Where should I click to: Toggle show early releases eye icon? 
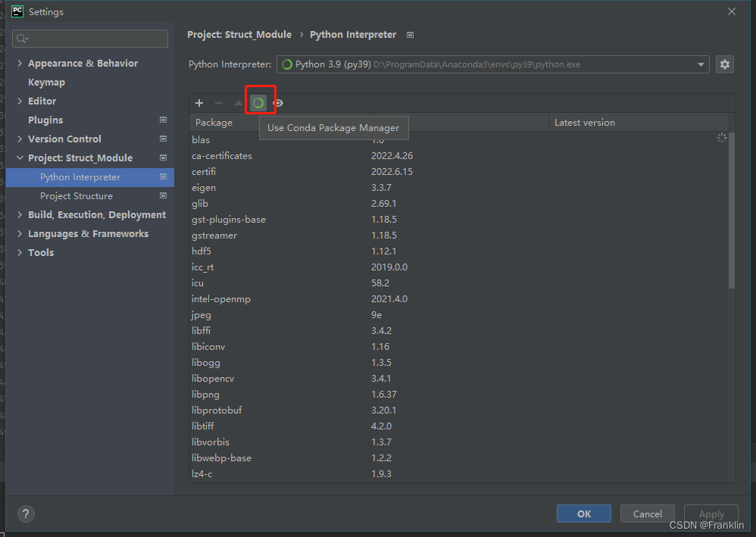(278, 103)
